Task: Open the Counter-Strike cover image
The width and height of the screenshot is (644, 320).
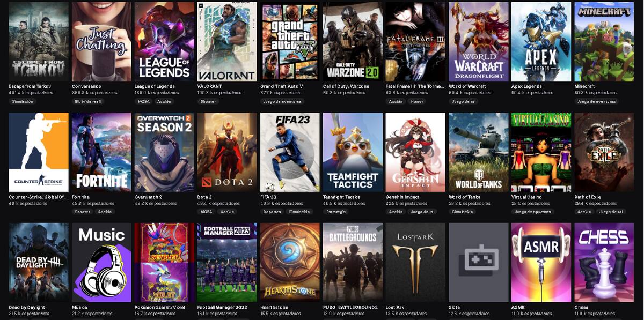Action: (39, 152)
